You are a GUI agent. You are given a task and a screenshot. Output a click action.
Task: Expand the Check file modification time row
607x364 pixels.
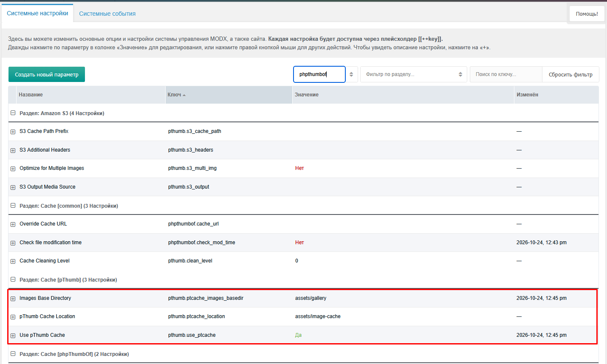point(13,243)
